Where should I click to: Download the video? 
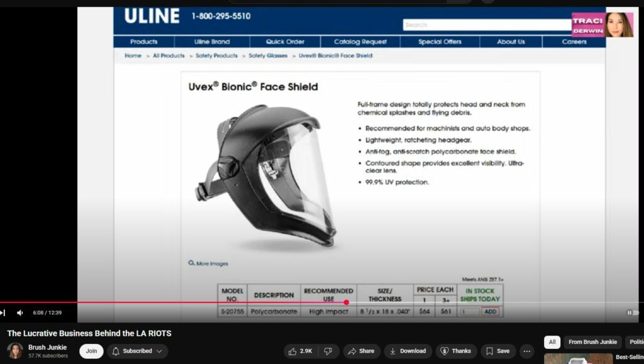tap(408, 351)
